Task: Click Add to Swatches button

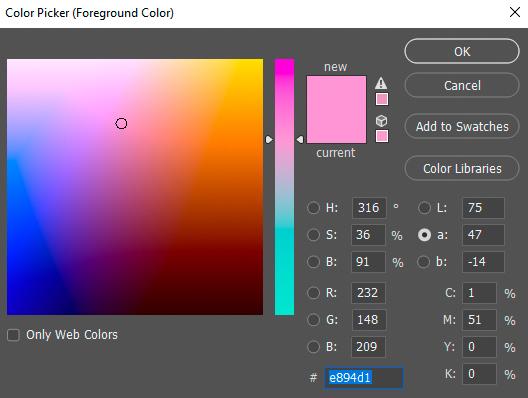Action: (462, 127)
